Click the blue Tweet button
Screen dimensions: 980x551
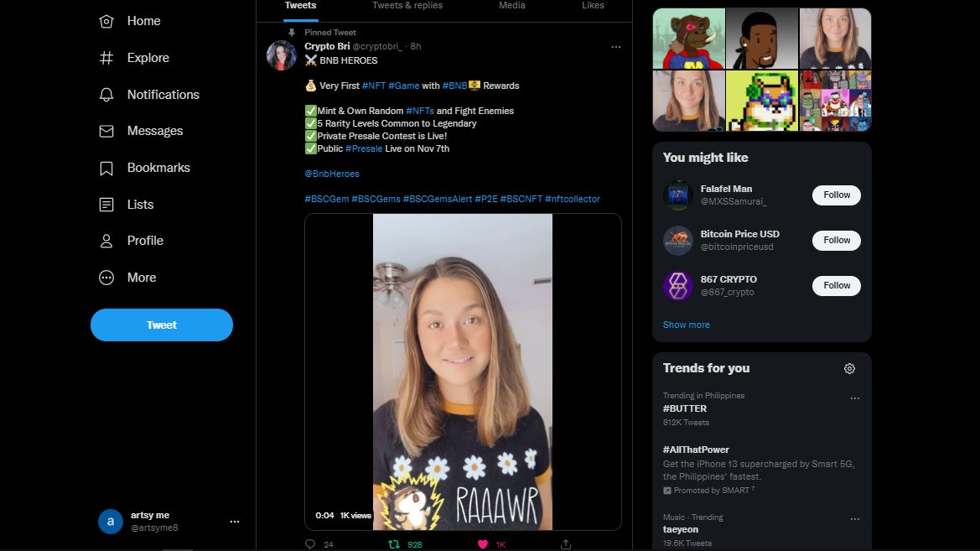pos(162,325)
